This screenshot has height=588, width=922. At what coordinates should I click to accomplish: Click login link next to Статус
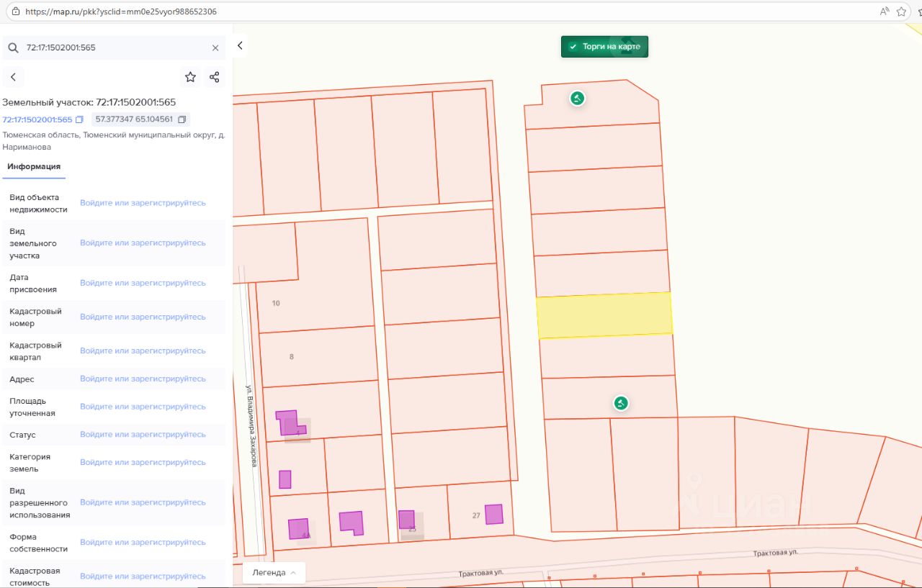point(143,435)
